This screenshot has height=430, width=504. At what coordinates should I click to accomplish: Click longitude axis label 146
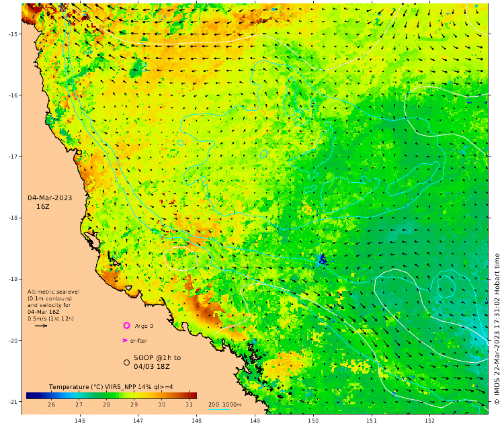80,421
